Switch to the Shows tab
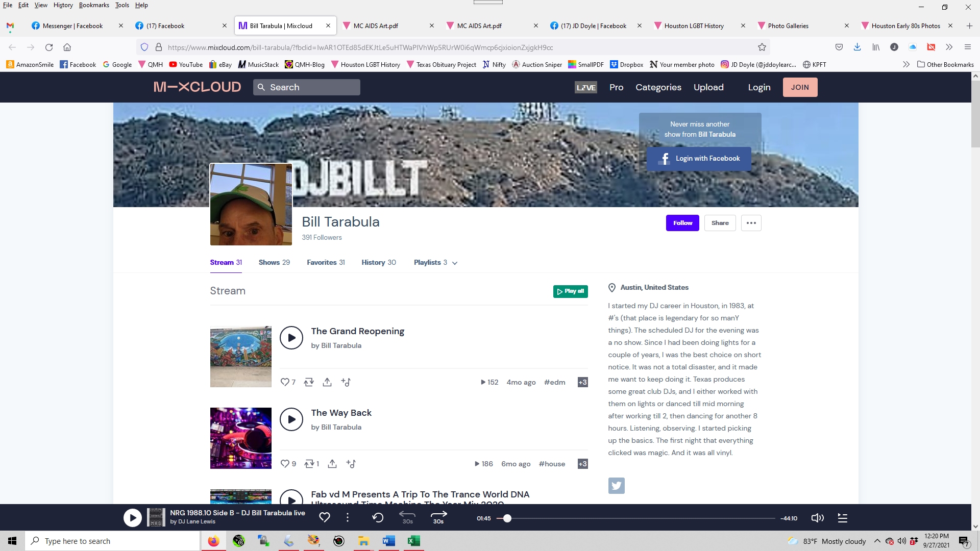 [274, 262]
